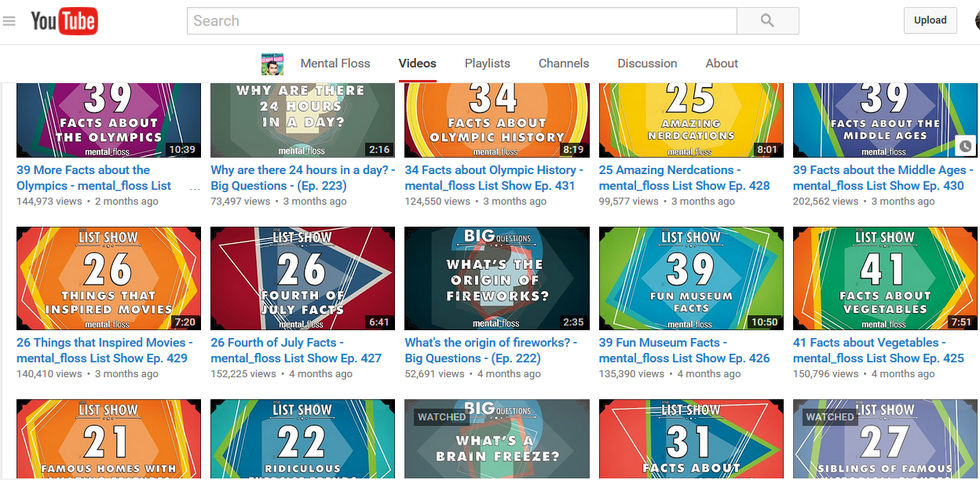980x480 pixels.
Task: Open the Discussion tab
Action: point(647,64)
